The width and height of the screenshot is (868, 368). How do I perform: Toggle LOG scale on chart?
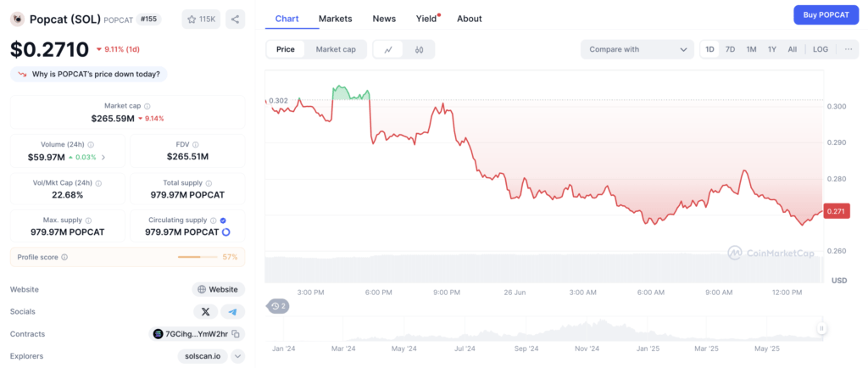821,49
